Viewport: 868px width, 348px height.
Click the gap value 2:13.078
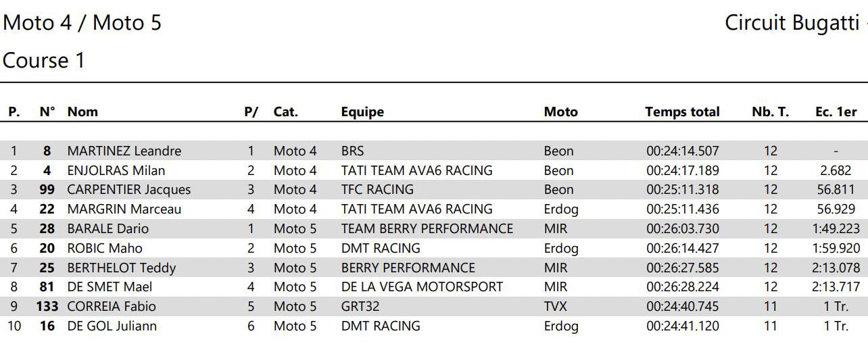836,268
